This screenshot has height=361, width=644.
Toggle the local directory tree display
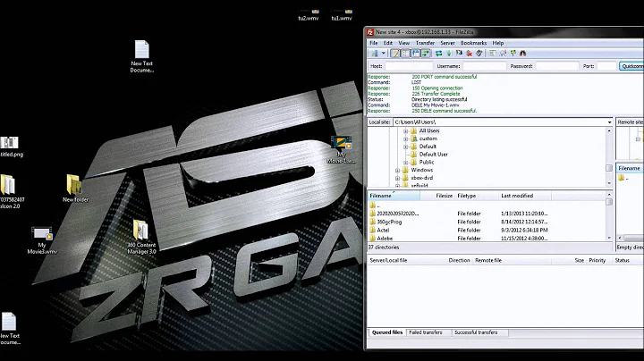coord(405,54)
